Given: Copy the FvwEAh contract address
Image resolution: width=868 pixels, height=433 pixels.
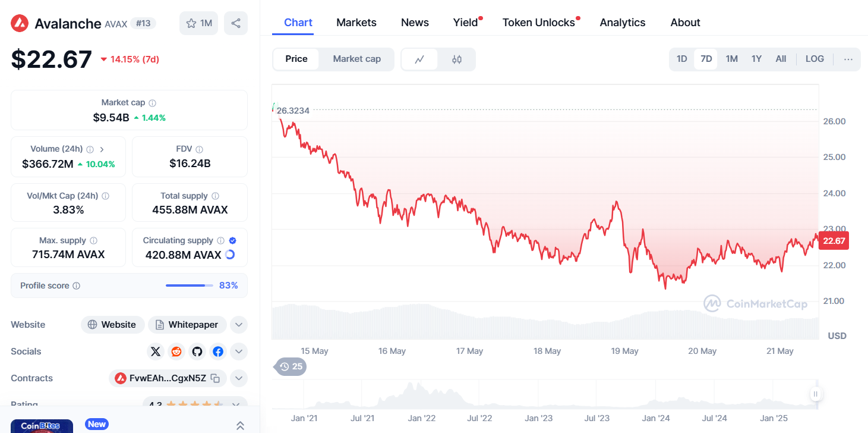Looking at the screenshot, I should [216, 378].
